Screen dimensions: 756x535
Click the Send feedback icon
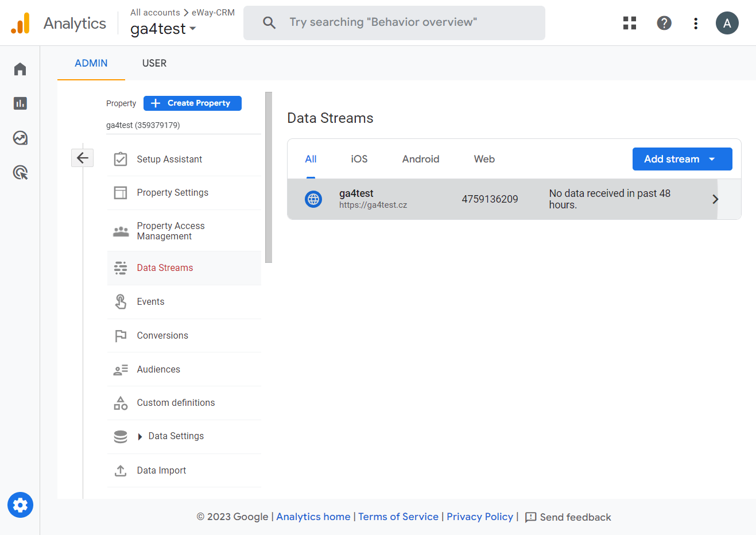(531, 517)
